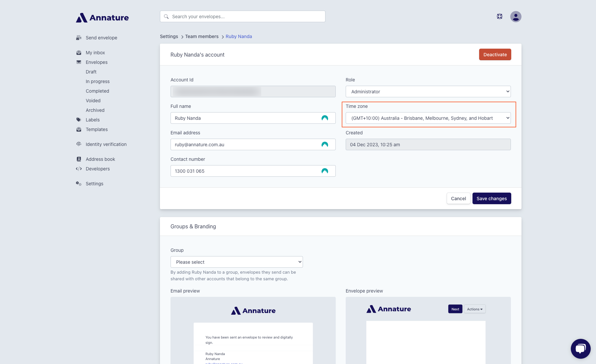This screenshot has height=364, width=596.
Task: Click the green icon in the Full name field
Action: tap(325, 118)
